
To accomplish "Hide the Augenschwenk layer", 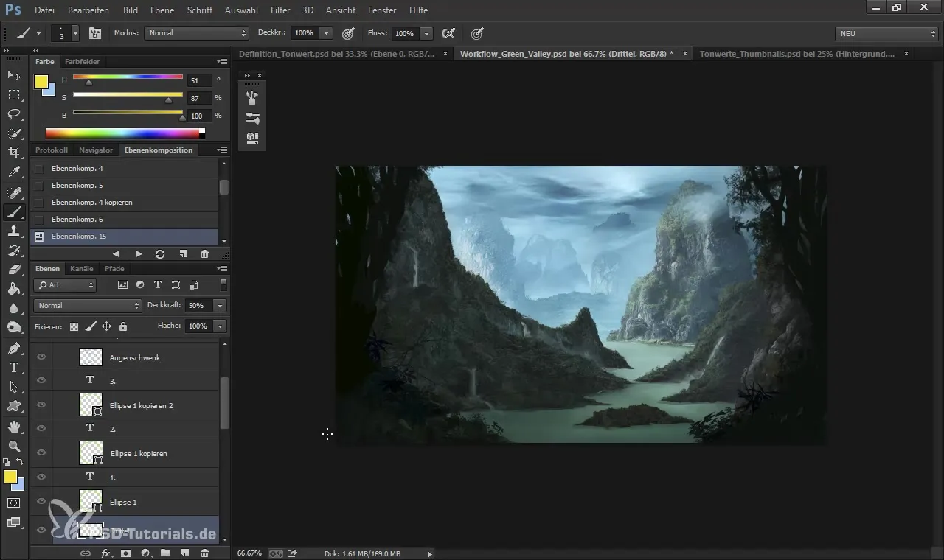I will [41, 357].
